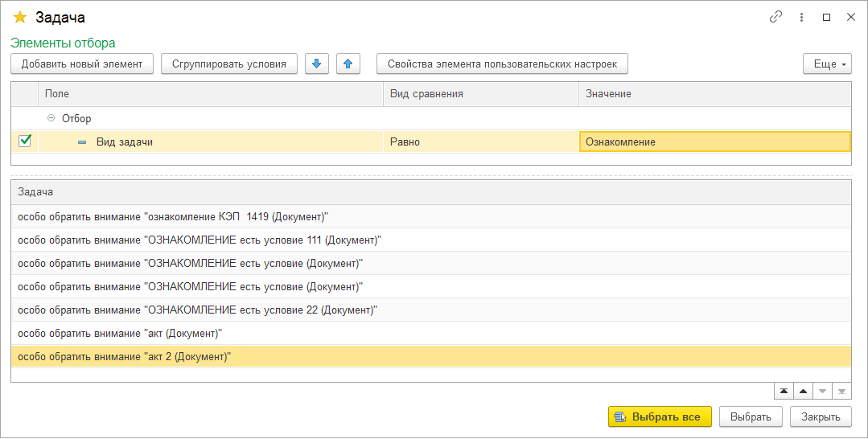Jump to first row in list
Viewport: 868px width, 439px height.
click(x=783, y=392)
